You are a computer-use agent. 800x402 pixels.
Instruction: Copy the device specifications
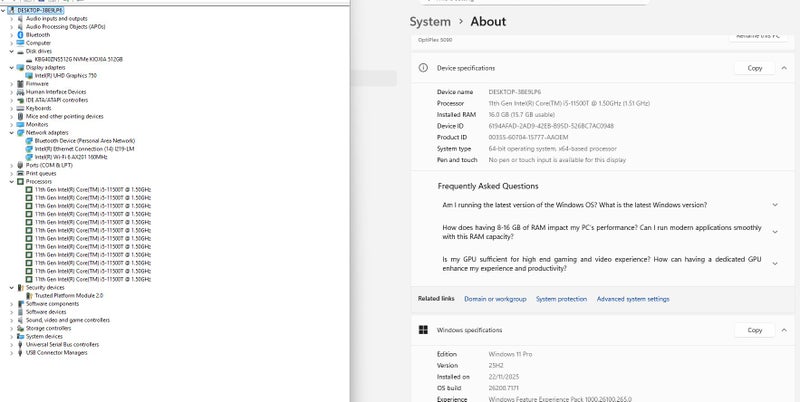(754, 68)
